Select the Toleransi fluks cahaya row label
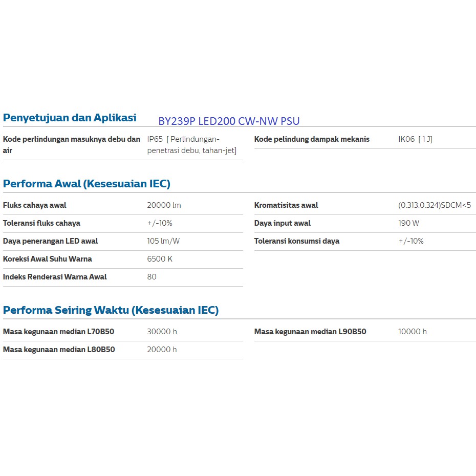476x476 pixels. tap(41, 223)
